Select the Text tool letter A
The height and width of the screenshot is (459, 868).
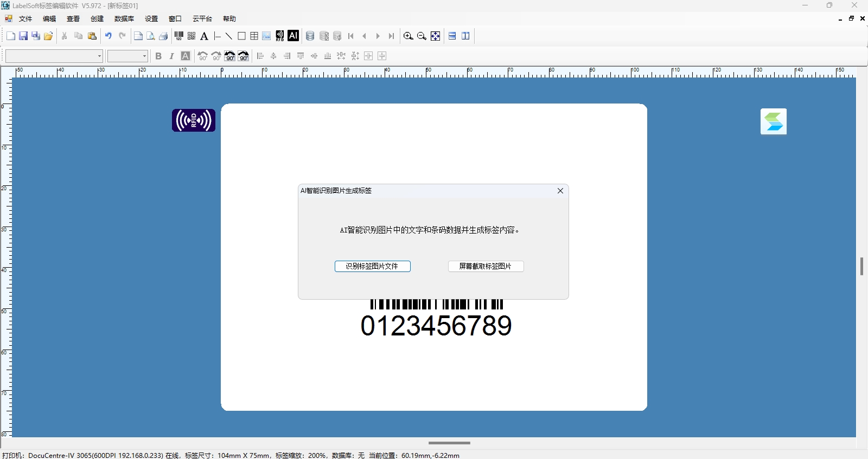[x=204, y=36]
